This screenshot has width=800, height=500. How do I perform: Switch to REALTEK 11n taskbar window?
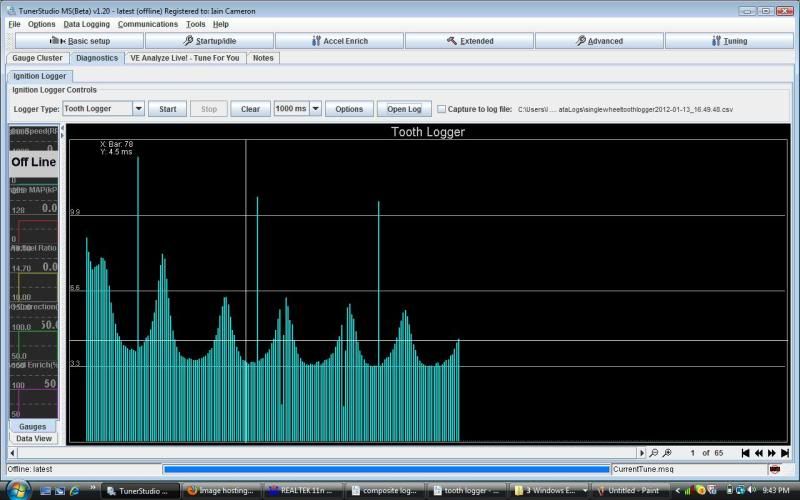click(303, 490)
